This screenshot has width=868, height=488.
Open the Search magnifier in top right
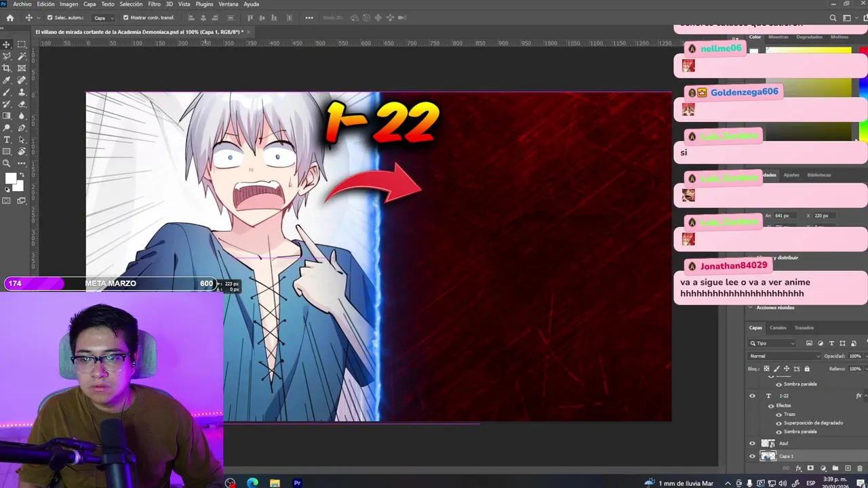833,18
